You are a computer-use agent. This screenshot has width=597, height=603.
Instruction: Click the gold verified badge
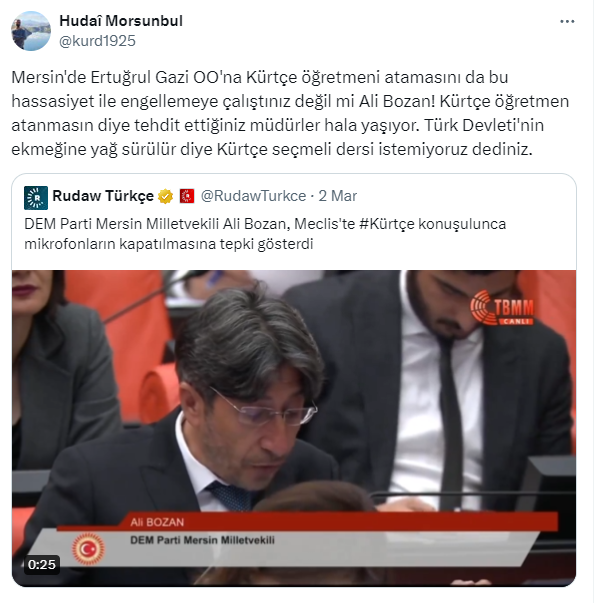165,196
